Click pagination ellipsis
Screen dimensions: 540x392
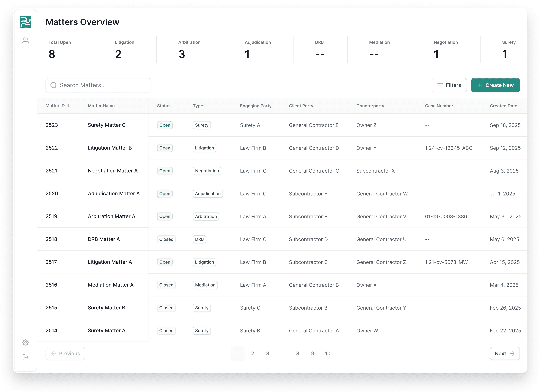tap(282, 353)
